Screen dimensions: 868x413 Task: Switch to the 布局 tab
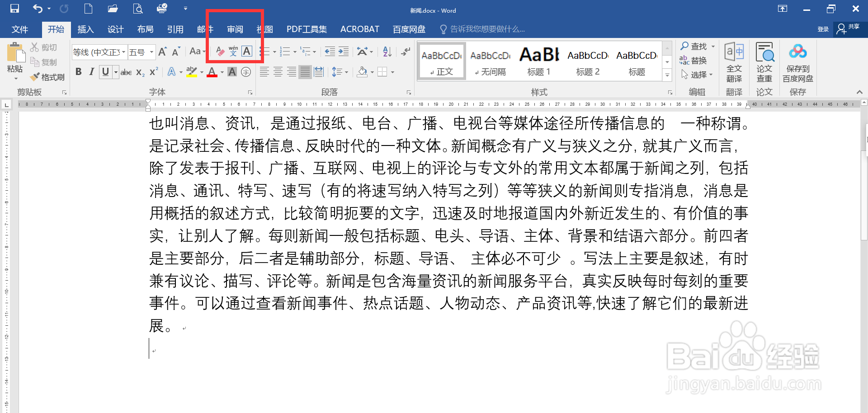point(145,29)
